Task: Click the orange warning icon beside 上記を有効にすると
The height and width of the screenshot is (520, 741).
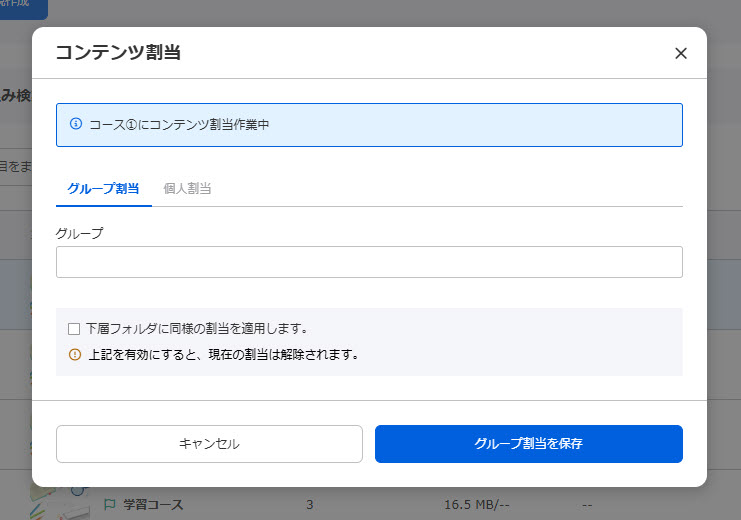Action: point(75,354)
